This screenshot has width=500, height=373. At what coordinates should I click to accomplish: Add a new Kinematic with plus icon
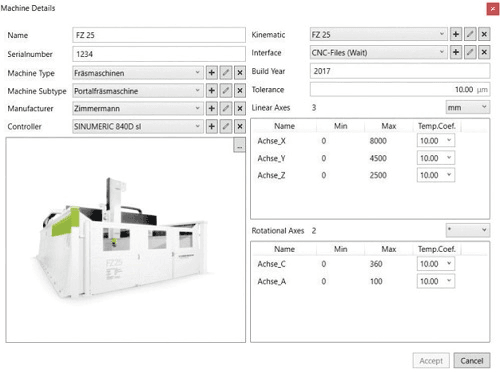(x=456, y=34)
